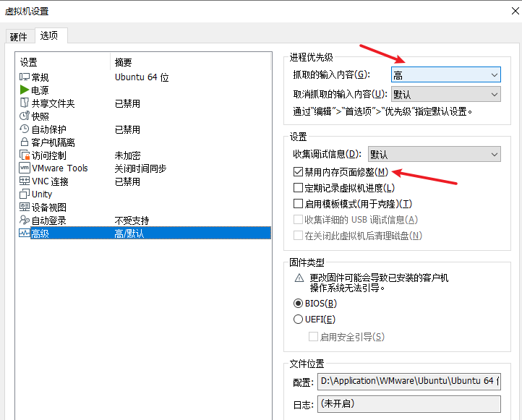Select the 电源 settings row
This screenshot has height=420, width=522.
pos(145,90)
